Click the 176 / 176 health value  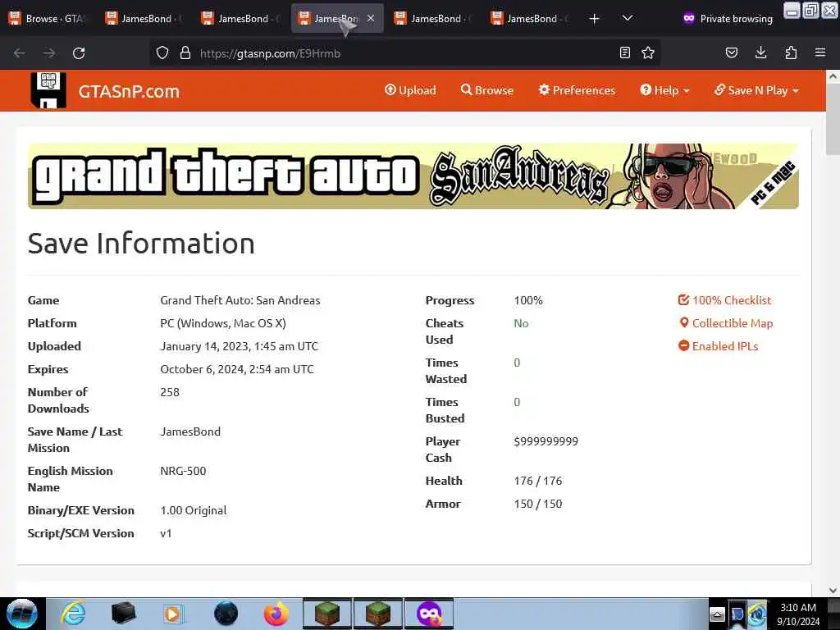[538, 481]
